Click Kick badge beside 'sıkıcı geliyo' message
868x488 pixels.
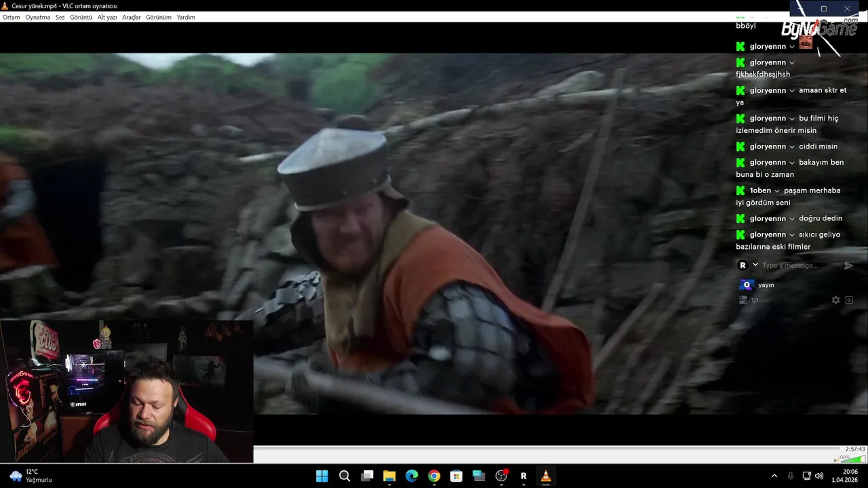pos(741,235)
